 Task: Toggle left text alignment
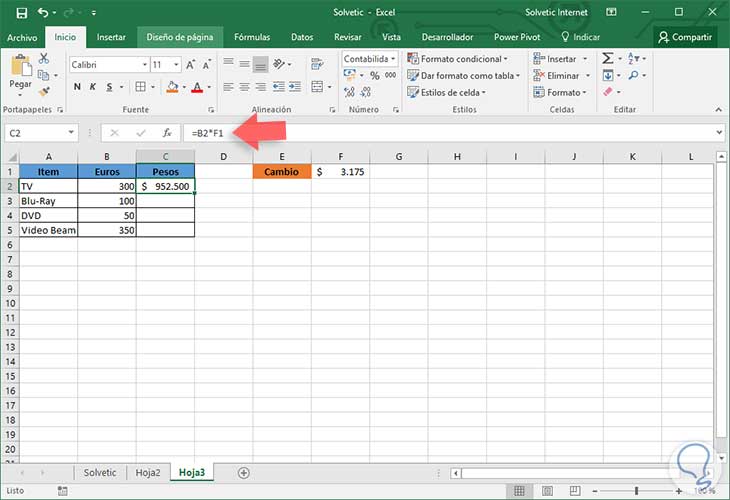[x=228, y=87]
